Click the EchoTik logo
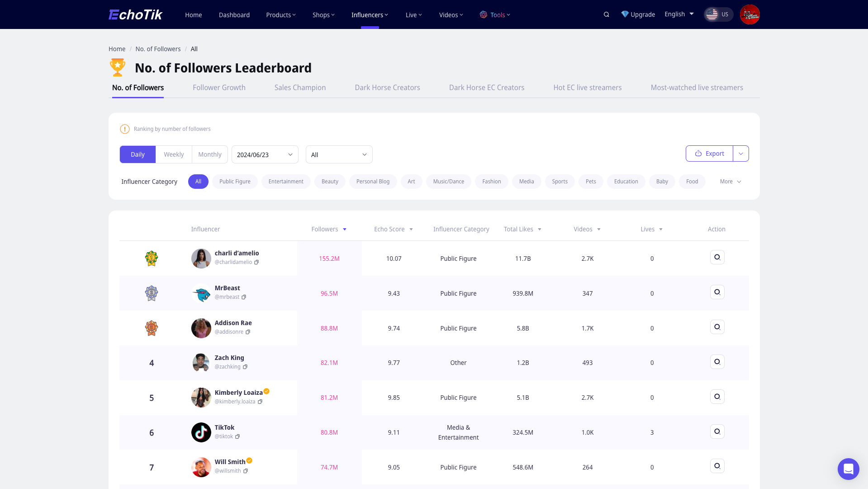Image resolution: width=868 pixels, height=489 pixels. [135, 14]
